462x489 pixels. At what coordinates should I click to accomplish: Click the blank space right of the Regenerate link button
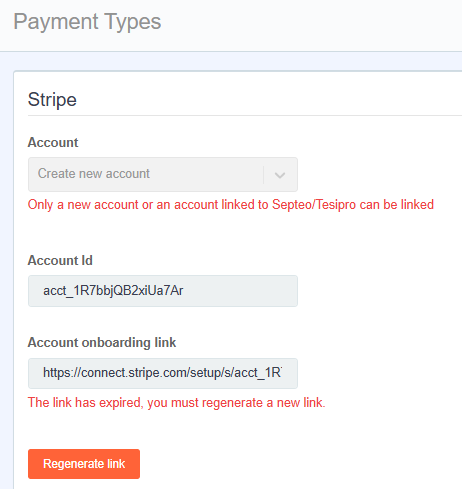pyautogui.click(x=300, y=464)
